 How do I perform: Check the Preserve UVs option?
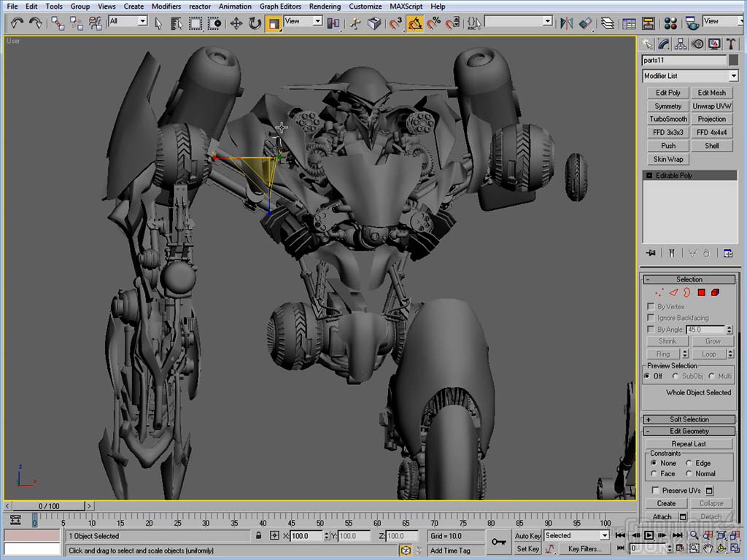[x=656, y=490]
